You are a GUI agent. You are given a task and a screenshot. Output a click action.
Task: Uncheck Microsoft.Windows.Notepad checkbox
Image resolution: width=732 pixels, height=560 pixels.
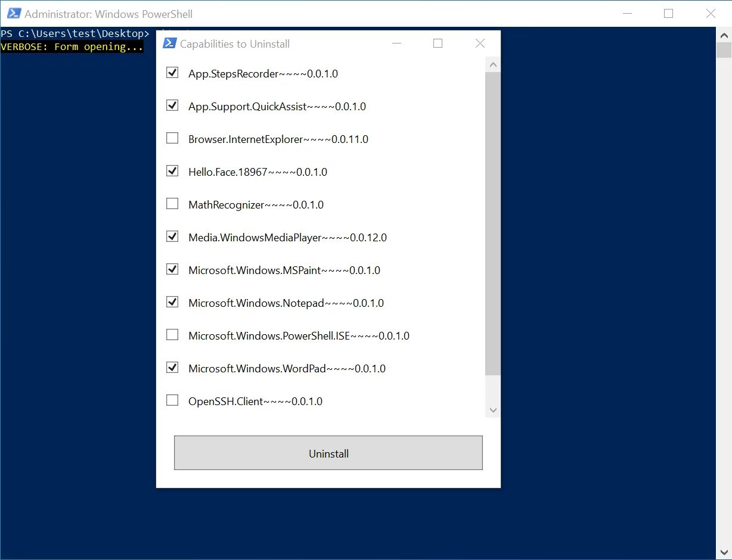point(172,302)
